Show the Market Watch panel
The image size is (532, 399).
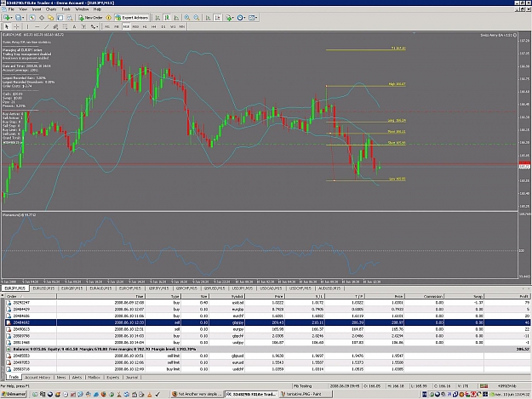point(31,18)
